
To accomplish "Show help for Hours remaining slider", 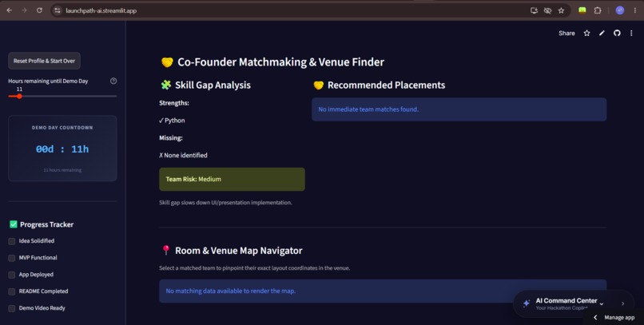I will click(x=113, y=81).
